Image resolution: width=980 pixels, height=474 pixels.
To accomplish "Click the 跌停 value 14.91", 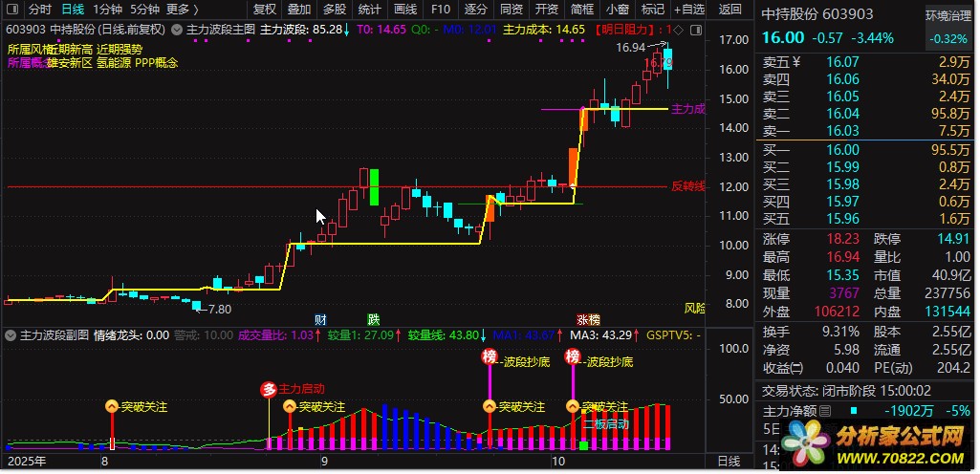I will click(x=954, y=239).
